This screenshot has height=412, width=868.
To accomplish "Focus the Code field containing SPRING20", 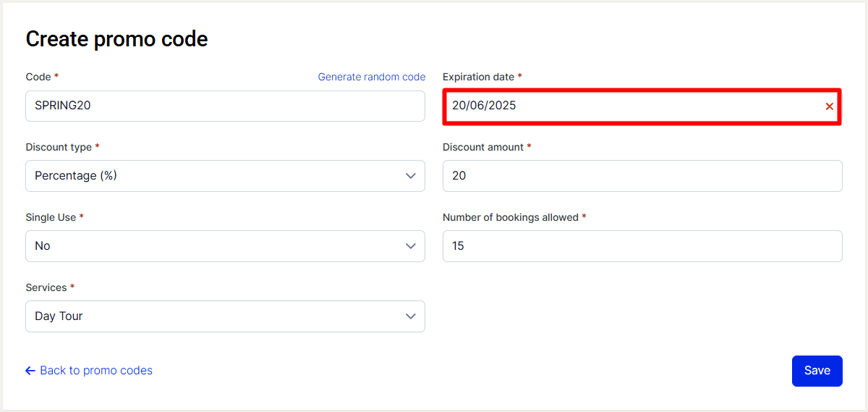I will click(x=225, y=106).
